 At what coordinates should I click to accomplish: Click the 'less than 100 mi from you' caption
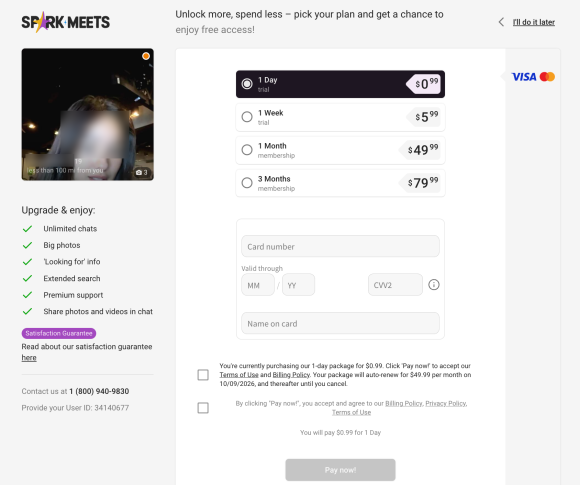[x=65, y=171]
